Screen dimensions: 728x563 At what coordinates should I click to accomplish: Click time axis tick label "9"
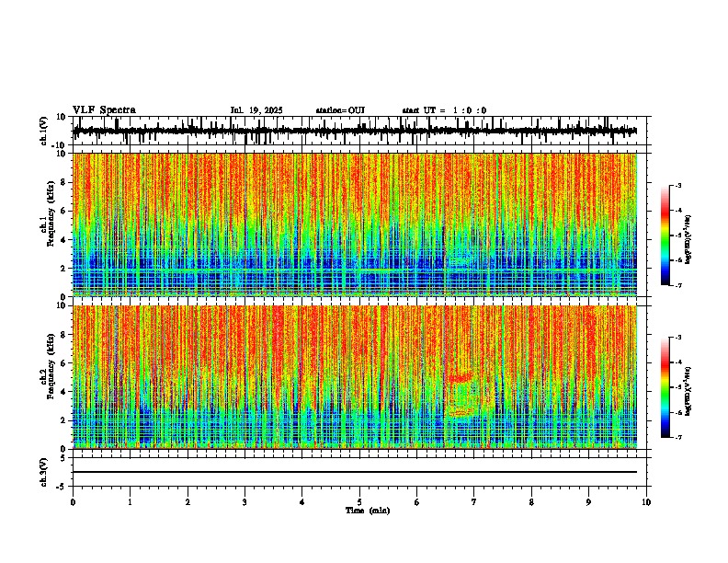[x=588, y=502]
